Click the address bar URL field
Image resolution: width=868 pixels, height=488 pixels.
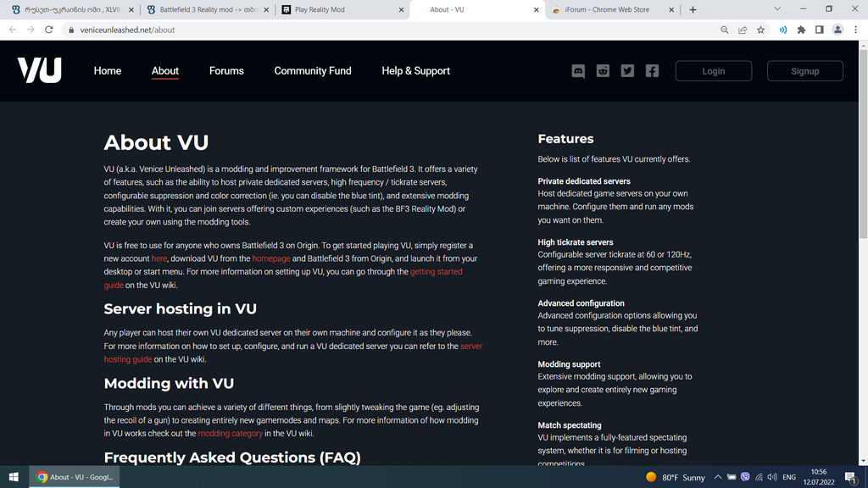(x=387, y=30)
